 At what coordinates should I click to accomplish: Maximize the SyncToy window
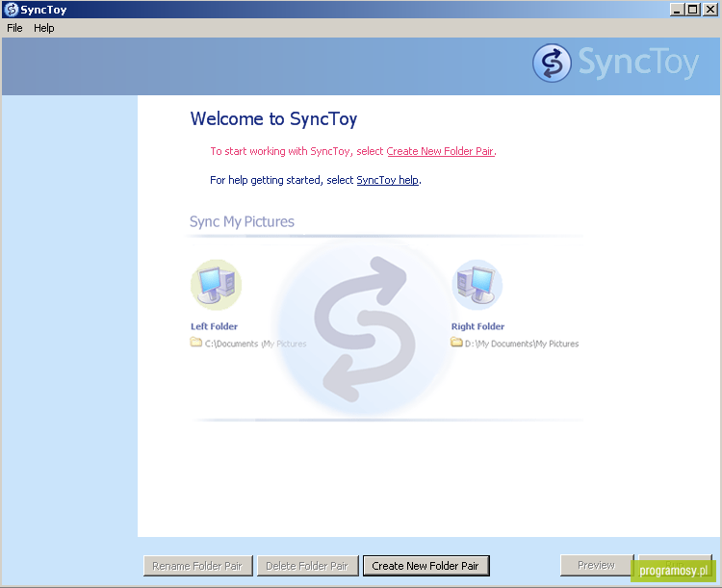tap(692, 10)
